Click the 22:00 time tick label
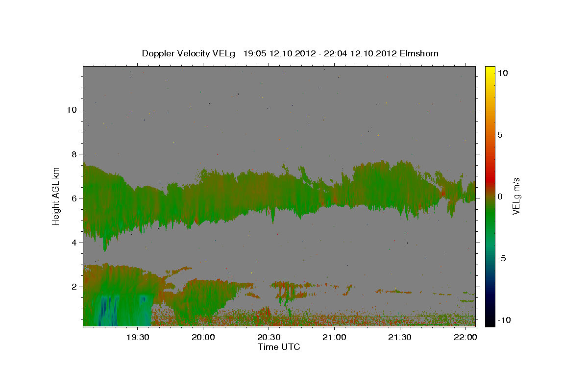The height and width of the screenshot is (392, 588). (465, 337)
